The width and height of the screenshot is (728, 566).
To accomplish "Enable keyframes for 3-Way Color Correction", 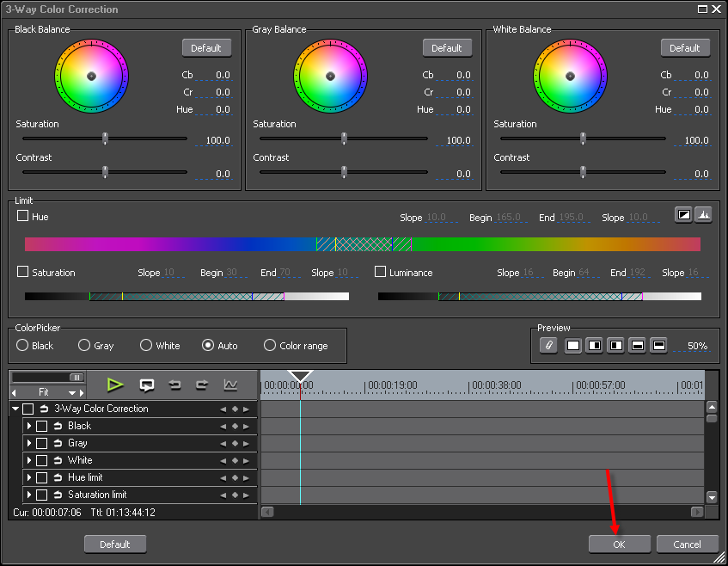I will pyautogui.click(x=28, y=409).
